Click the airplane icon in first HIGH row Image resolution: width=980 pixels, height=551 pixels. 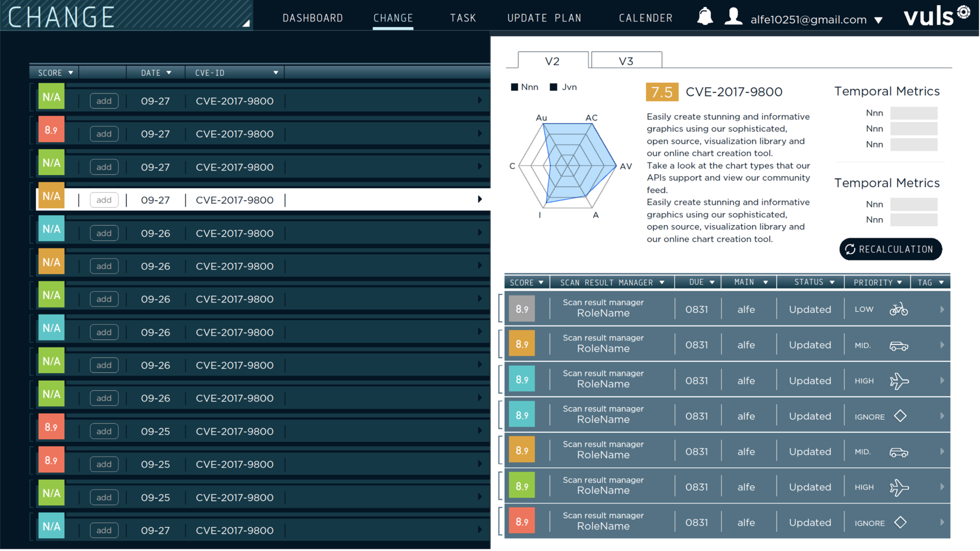[x=899, y=381]
